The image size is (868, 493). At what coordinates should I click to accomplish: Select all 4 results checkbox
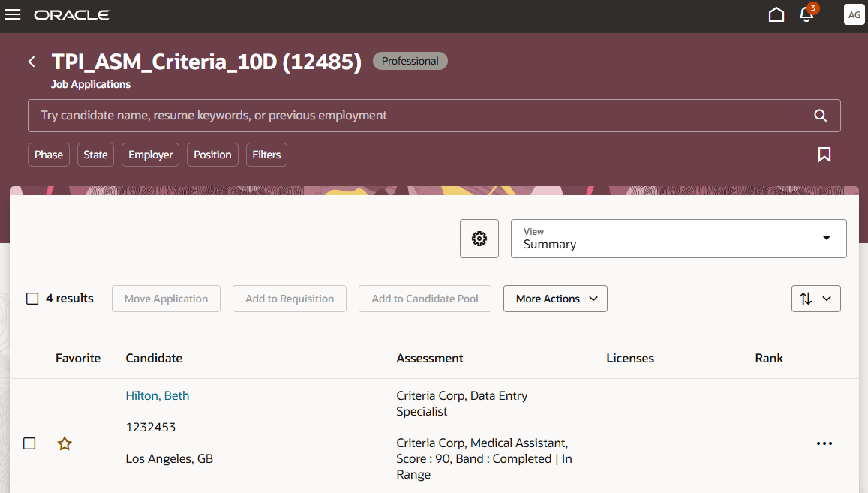tap(32, 299)
